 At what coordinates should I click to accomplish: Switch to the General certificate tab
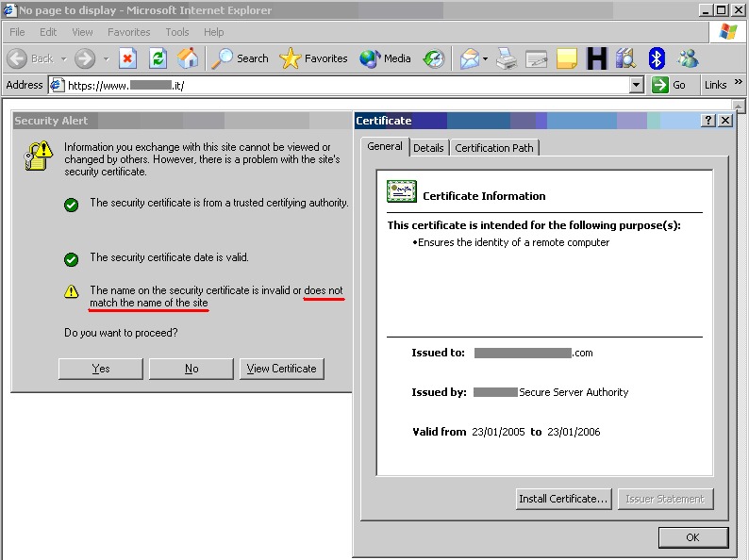[385, 146]
